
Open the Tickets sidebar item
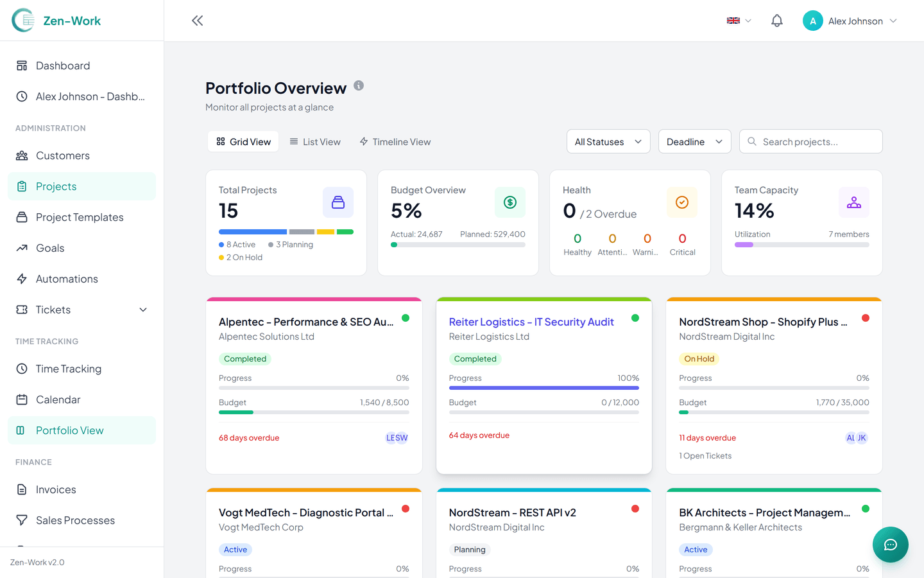(x=81, y=310)
